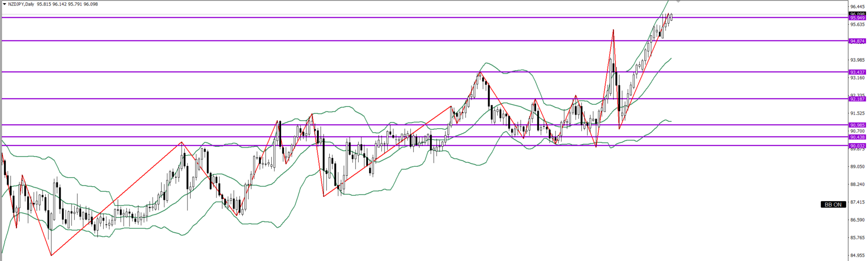Click the last candlestick at chart's right edge
The image size is (868, 261).
(x=671, y=17)
